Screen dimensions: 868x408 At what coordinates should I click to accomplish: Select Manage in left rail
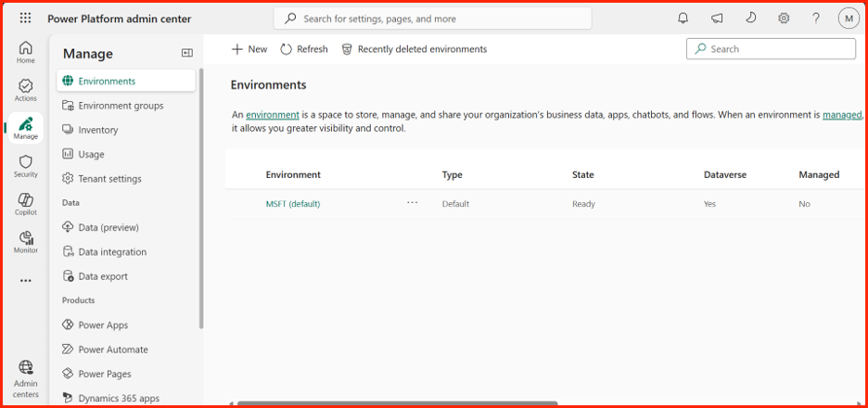(25, 129)
